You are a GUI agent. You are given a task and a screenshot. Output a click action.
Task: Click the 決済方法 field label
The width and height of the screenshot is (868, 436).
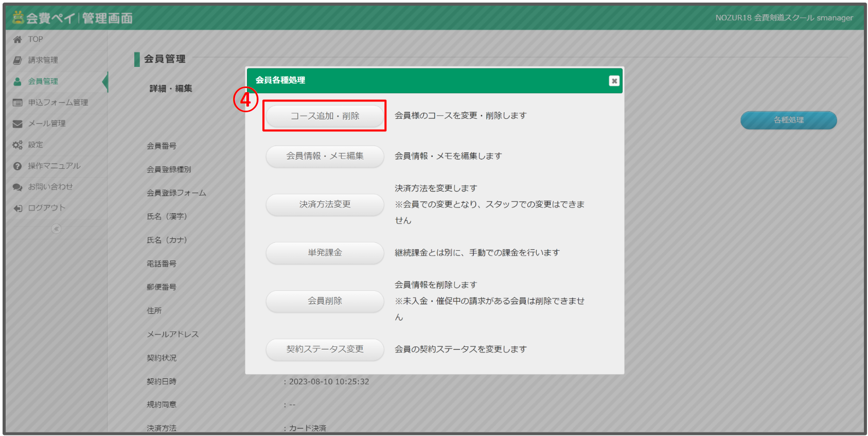162,428
